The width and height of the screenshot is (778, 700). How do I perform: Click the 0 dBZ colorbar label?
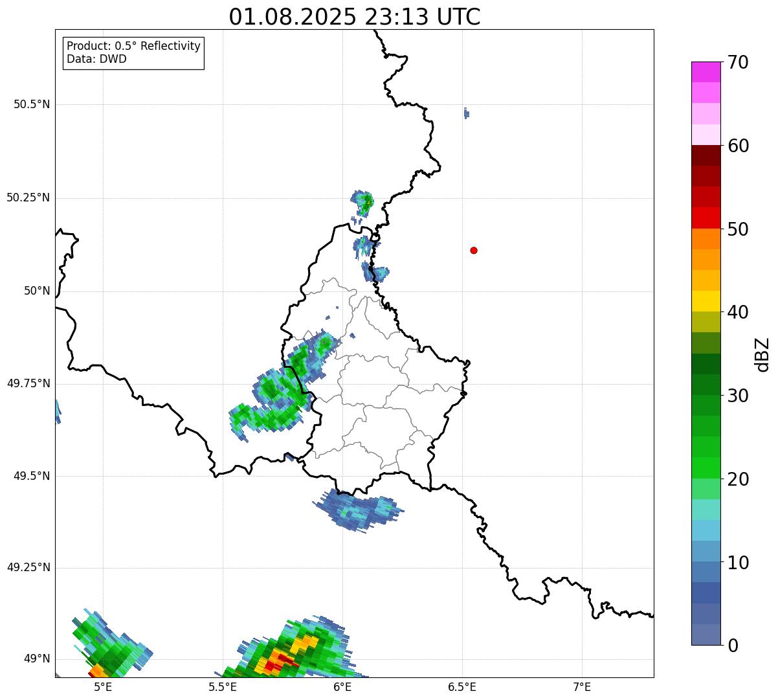[x=732, y=646]
